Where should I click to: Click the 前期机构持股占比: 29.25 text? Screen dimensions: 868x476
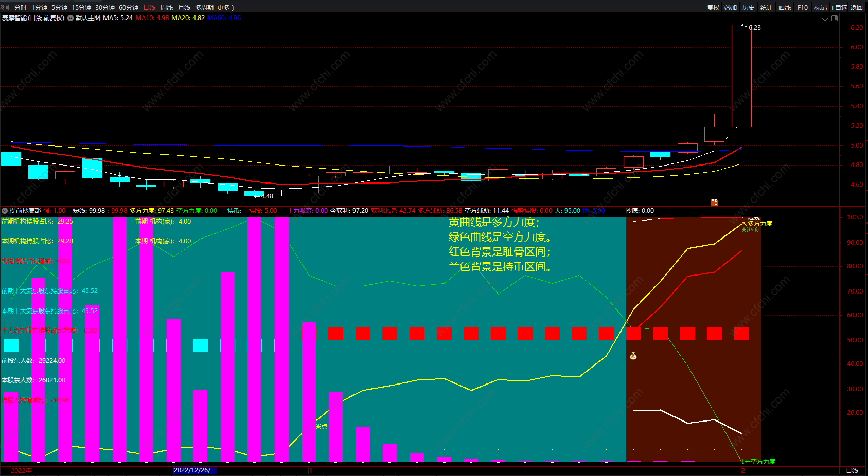click(x=37, y=222)
